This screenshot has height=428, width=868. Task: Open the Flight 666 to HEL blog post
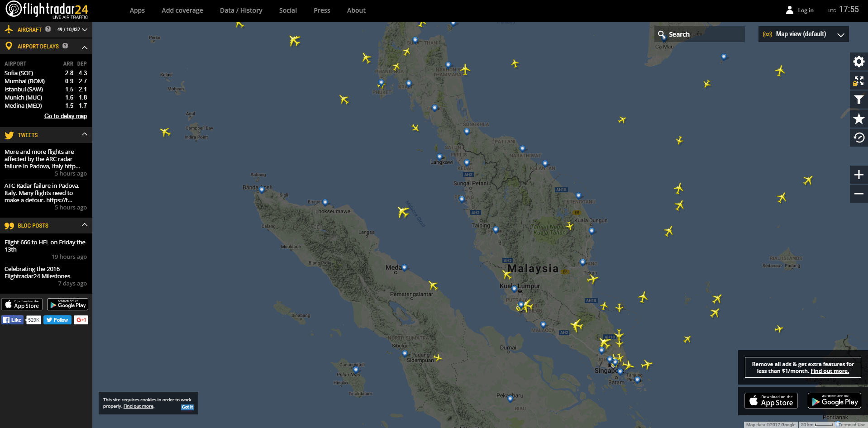pos(45,246)
